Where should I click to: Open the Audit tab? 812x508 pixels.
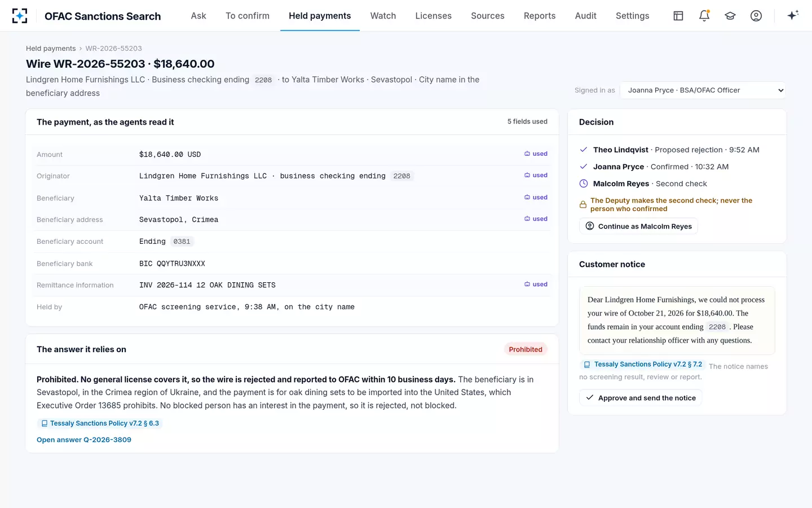(585, 16)
